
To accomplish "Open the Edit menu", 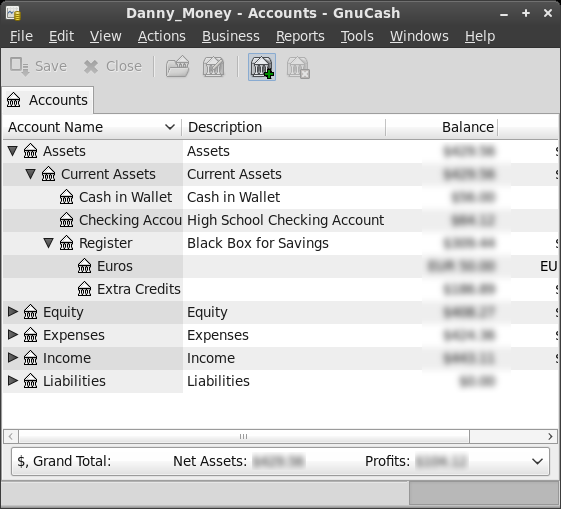I will (61, 36).
